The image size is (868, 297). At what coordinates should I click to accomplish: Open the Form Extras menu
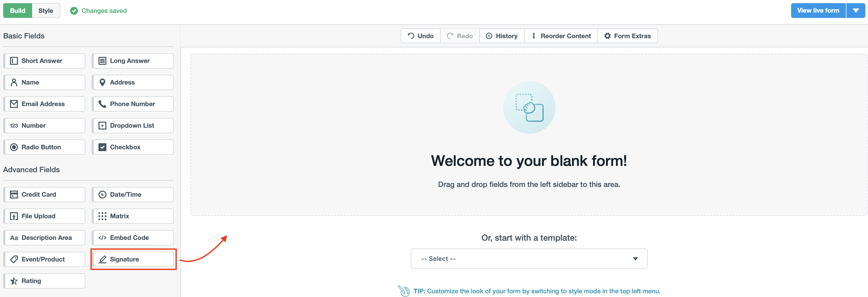(x=627, y=36)
